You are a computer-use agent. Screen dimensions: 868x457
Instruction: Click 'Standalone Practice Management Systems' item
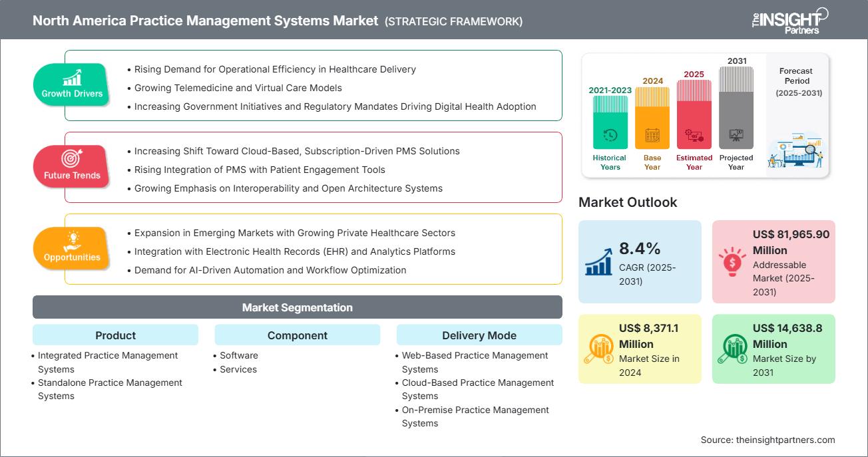(110, 389)
